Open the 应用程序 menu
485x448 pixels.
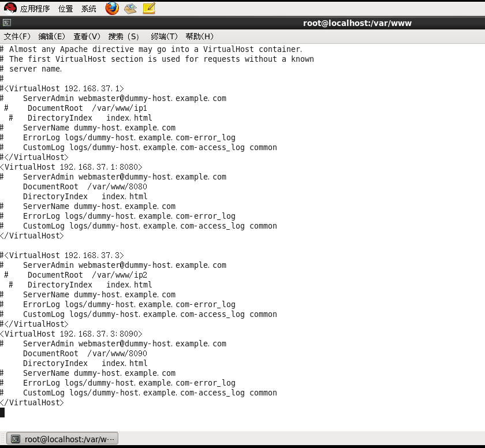pyautogui.click(x=35, y=9)
